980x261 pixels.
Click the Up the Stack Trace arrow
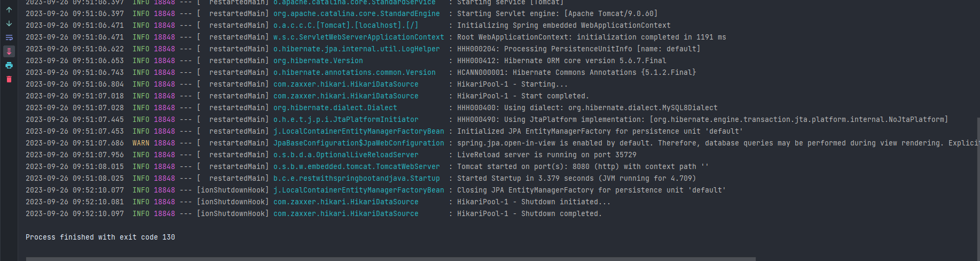pyautogui.click(x=9, y=10)
